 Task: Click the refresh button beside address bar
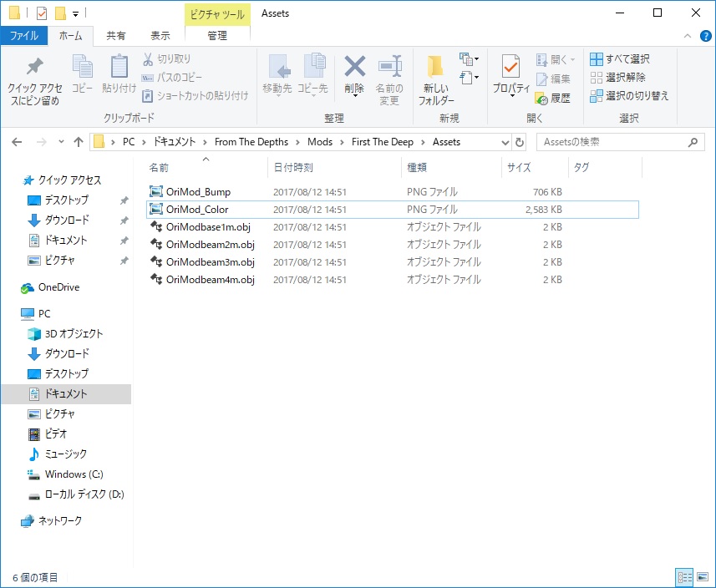point(520,142)
